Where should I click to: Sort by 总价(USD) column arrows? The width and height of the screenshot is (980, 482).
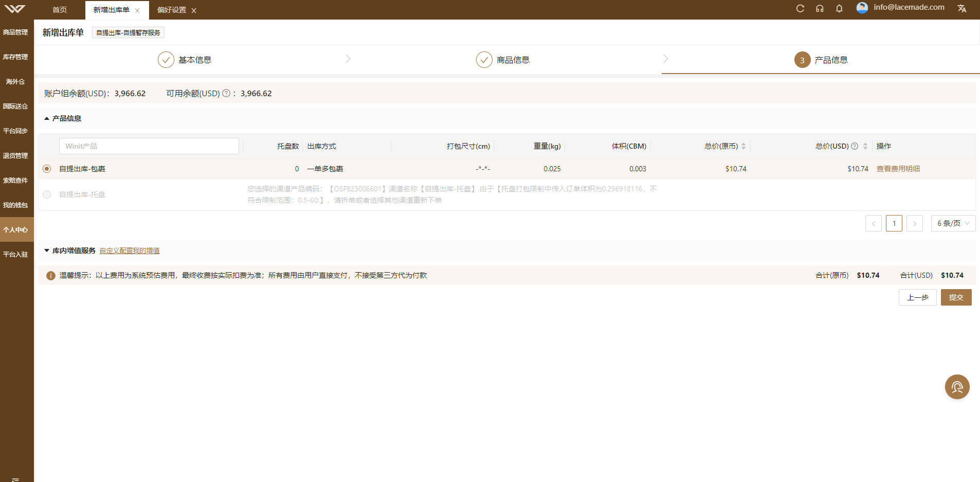tap(865, 146)
